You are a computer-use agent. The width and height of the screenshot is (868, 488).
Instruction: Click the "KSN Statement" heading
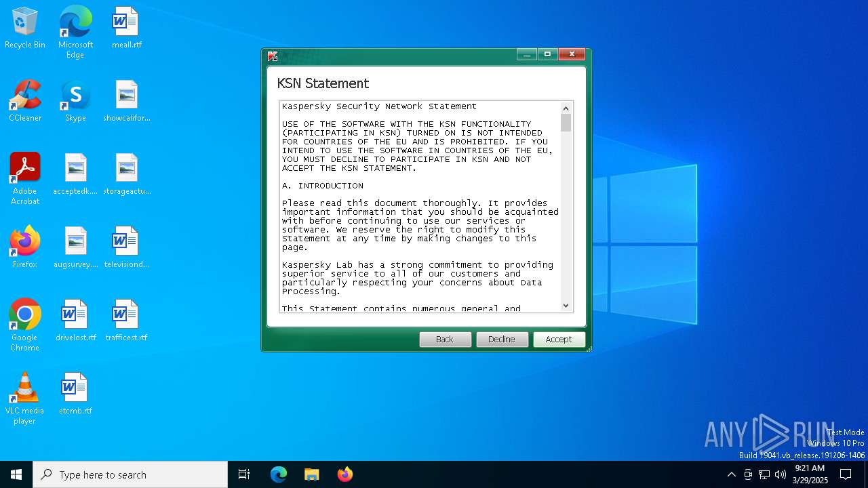coord(323,83)
